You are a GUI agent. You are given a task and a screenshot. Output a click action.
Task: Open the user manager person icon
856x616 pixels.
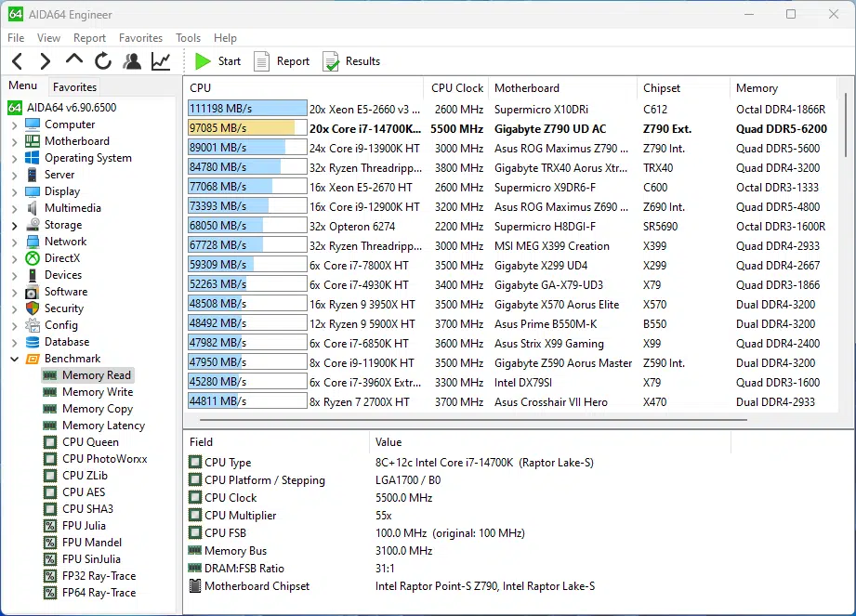point(132,61)
